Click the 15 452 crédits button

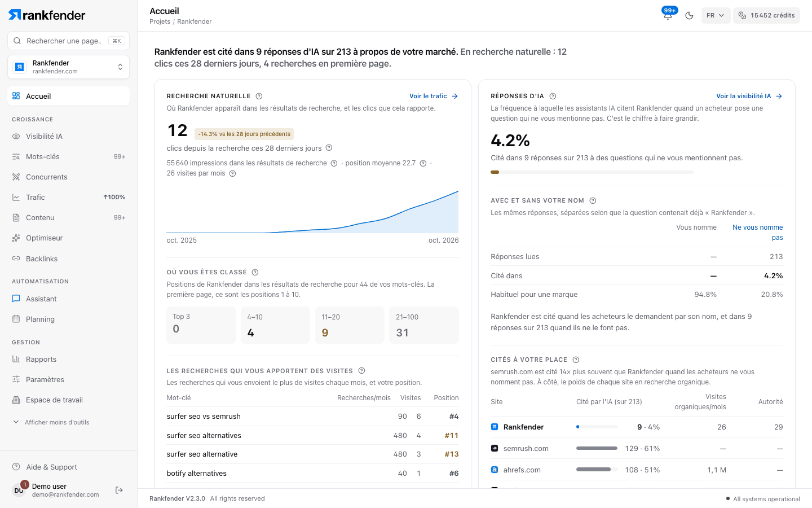(767, 15)
